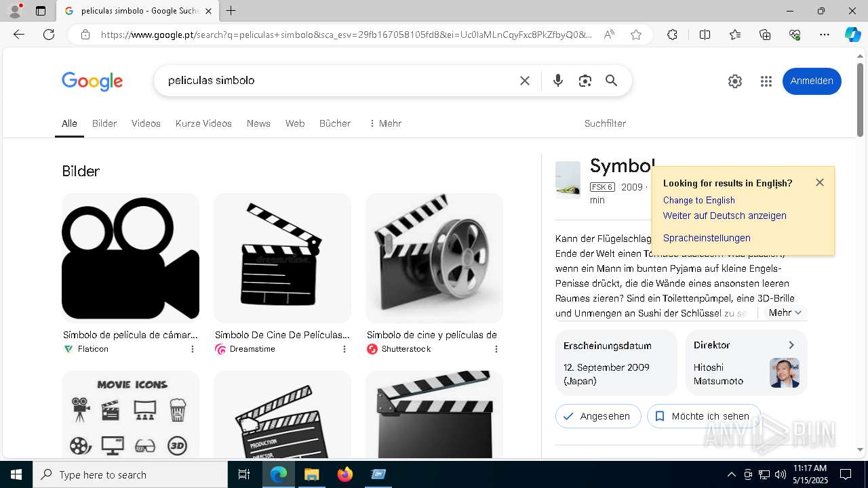Open the Split screen icon

coord(705,35)
